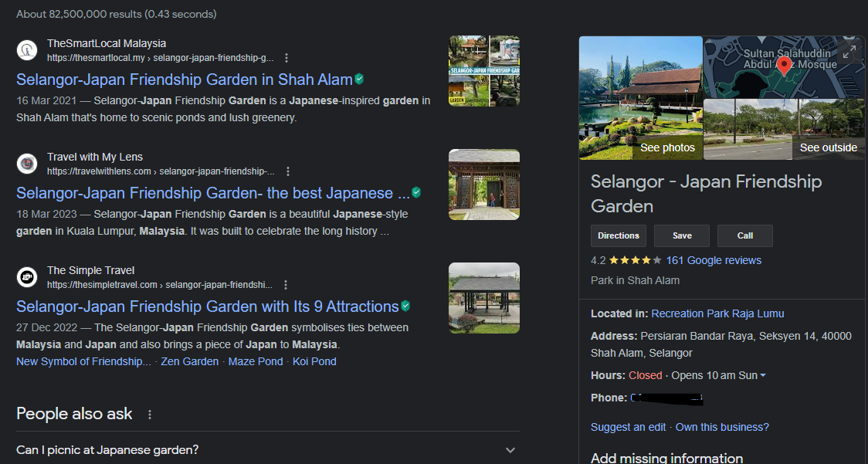Click the Directions button
The width and height of the screenshot is (868, 464).
click(x=619, y=236)
